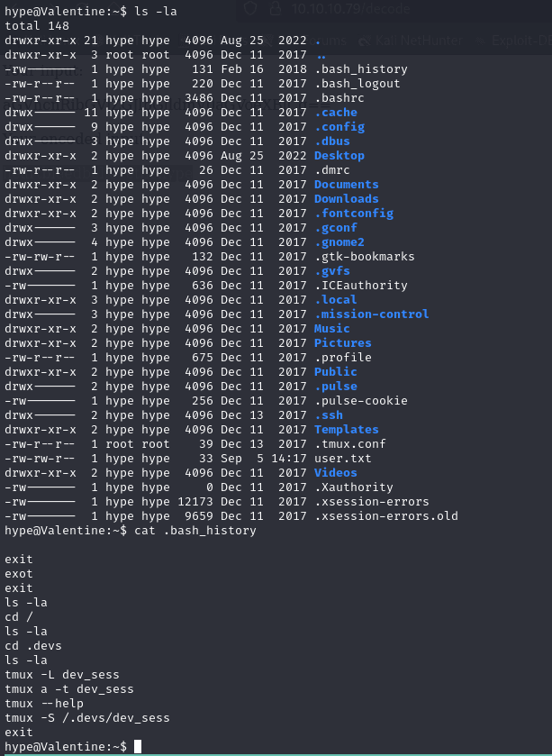The image size is (552, 756).
Task: Click the .bash_history file name in listing
Action: point(360,69)
